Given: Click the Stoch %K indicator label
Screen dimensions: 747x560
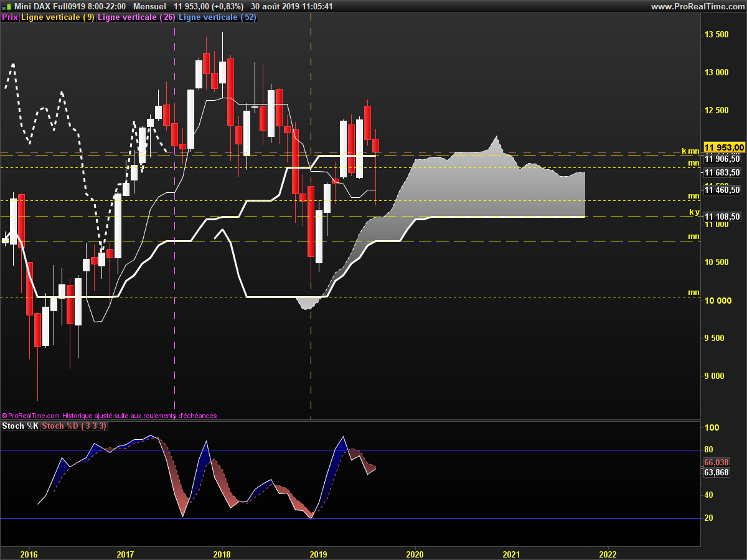Looking at the screenshot, I should pos(21,426).
